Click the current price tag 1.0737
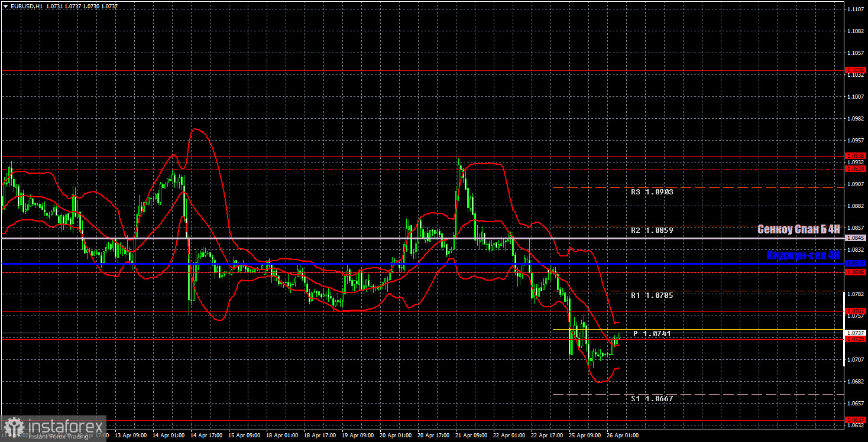The width and height of the screenshot is (868, 442). (x=856, y=333)
